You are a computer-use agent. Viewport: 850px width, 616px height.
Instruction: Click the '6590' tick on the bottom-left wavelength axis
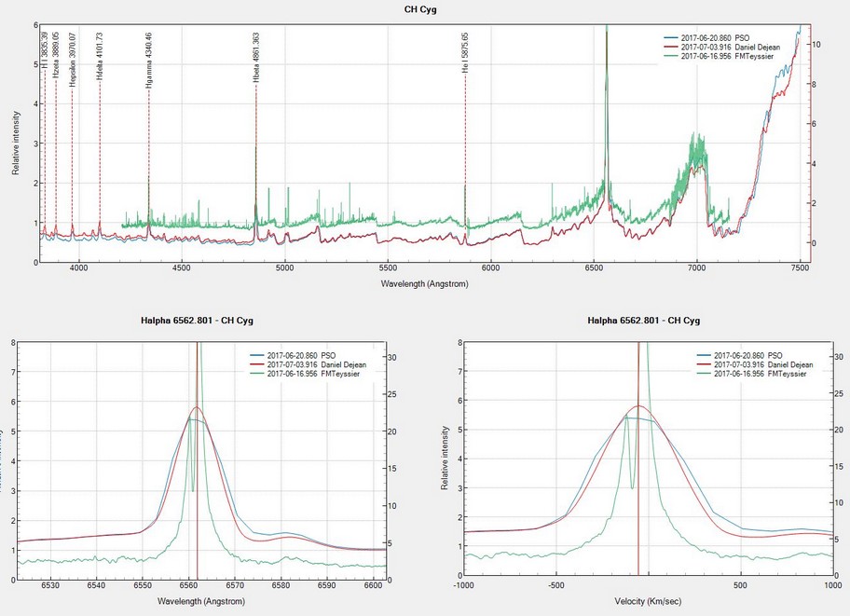[327, 585]
